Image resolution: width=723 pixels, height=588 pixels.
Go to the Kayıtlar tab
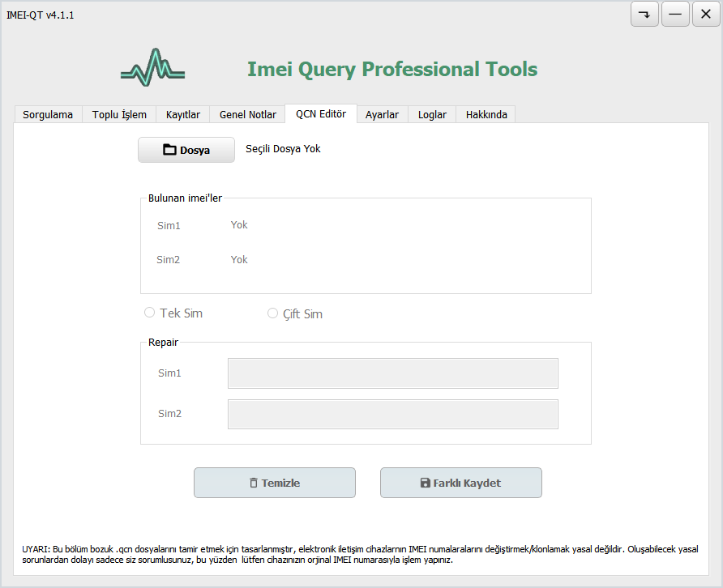click(x=183, y=114)
